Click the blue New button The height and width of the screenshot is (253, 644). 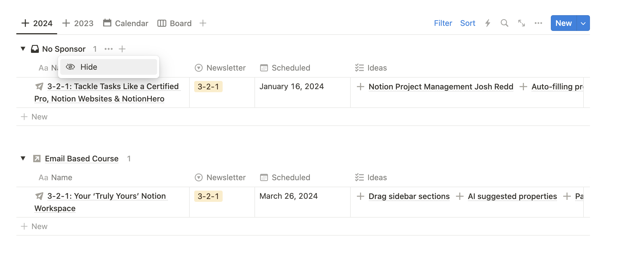(x=563, y=23)
